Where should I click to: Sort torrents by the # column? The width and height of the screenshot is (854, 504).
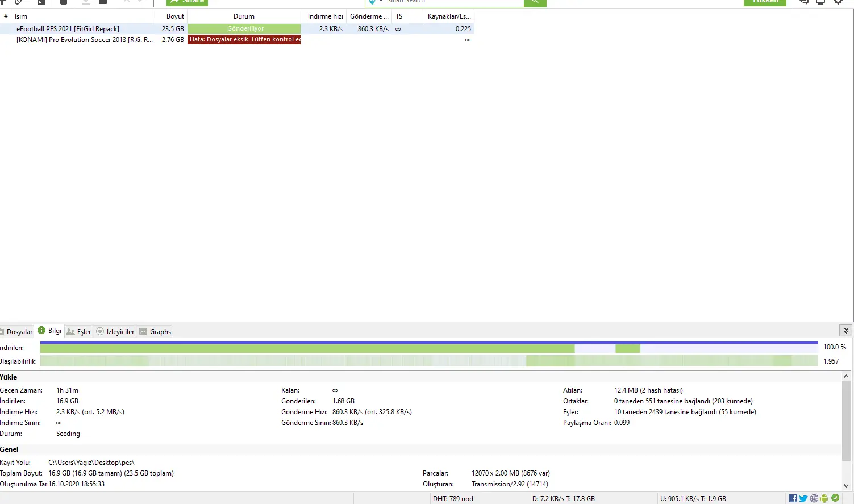6,16
